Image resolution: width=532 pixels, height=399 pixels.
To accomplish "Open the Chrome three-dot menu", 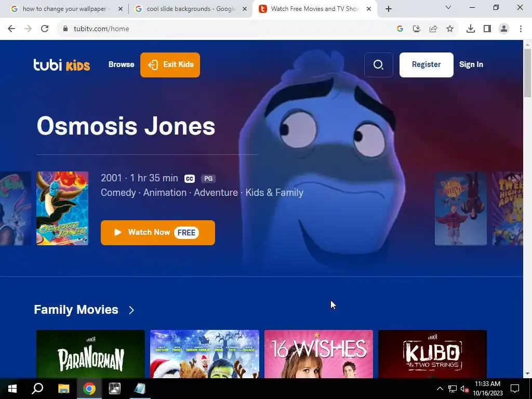I will tap(521, 29).
